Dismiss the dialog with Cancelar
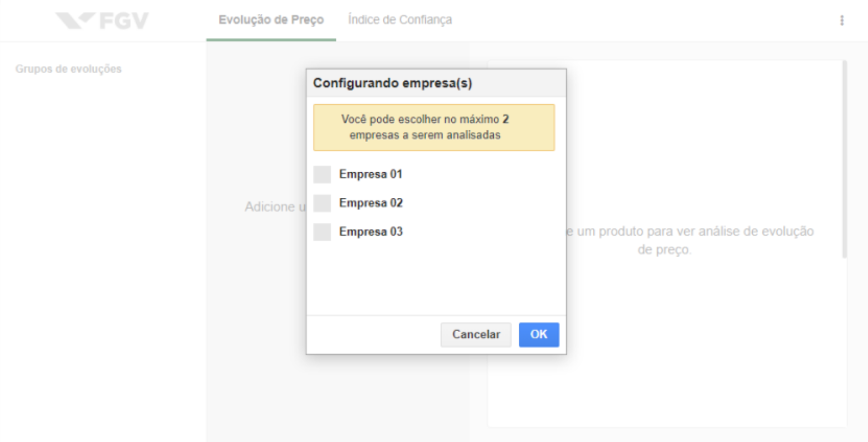This screenshot has width=868, height=442. [476, 334]
